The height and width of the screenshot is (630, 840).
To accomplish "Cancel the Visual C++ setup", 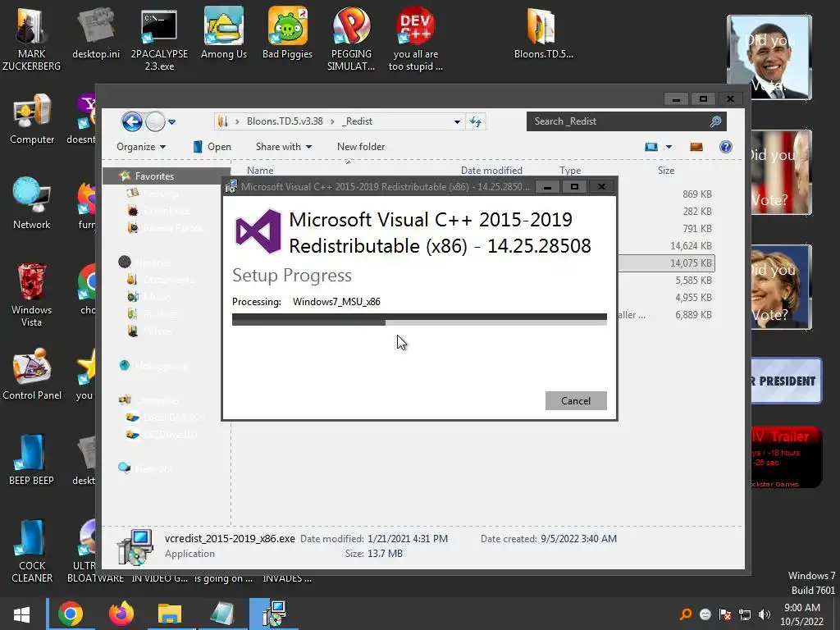I will click(x=576, y=400).
